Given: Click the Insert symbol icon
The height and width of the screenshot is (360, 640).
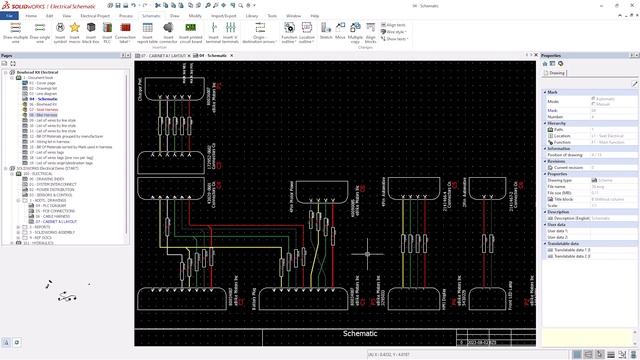Looking at the screenshot, I should click(x=60, y=27).
